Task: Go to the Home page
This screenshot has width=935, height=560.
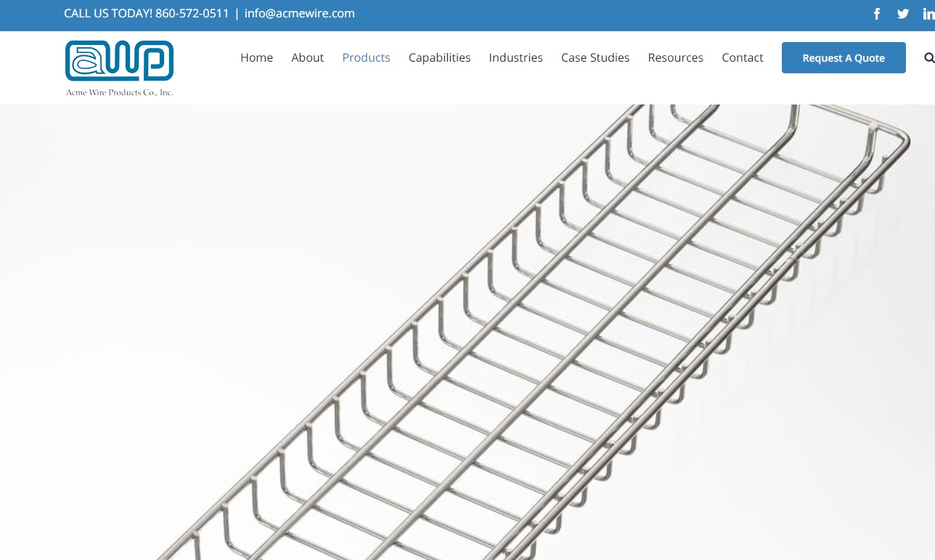Action: click(x=256, y=57)
